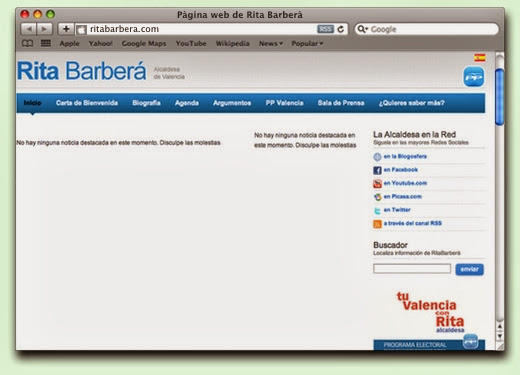
Task: Click the scrollbar down arrow
Action: point(500,336)
